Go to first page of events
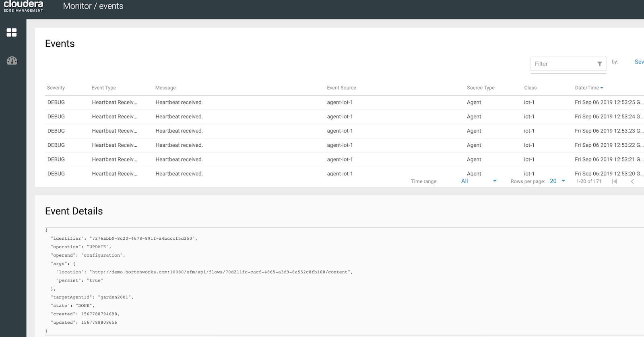 [x=614, y=181]
